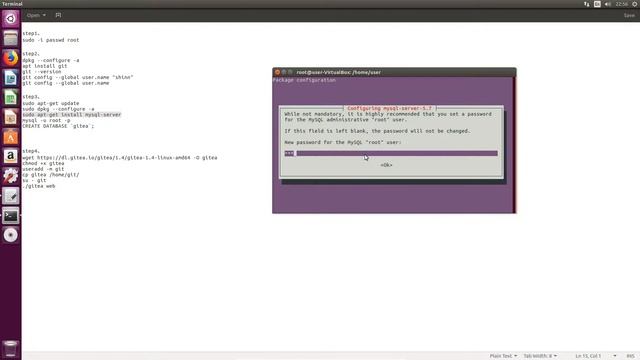The width and height of the screenshot is (640, 360).
Task: Confirm with the <Ok> button
Action: (386, 165)
